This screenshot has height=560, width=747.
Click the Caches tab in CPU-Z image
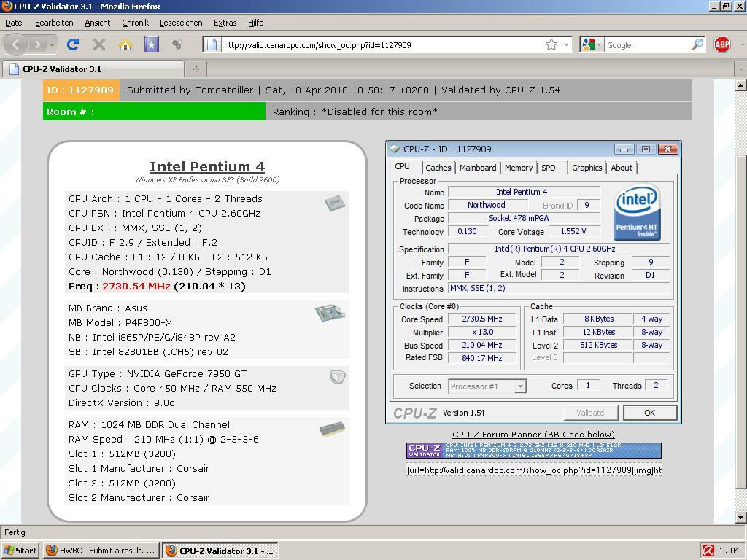438,168
